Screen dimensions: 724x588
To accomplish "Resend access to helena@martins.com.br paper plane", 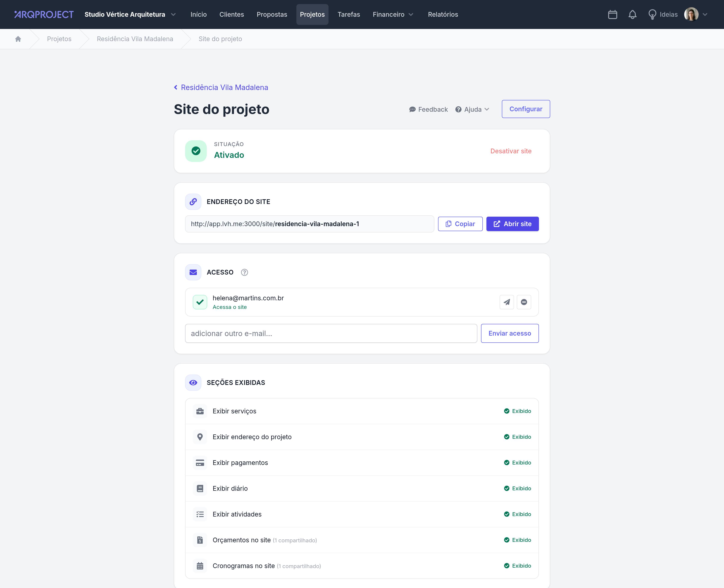I will point(507,302).
